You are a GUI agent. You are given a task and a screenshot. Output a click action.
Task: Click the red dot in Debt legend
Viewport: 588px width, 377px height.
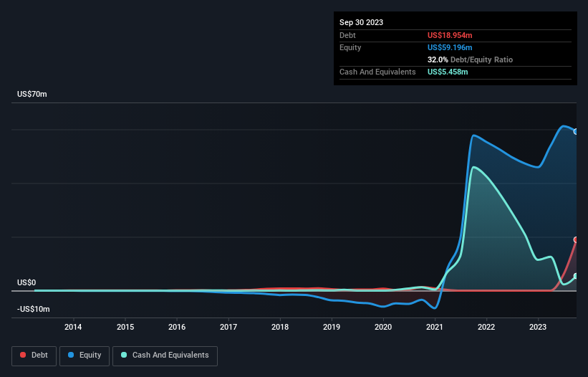[x=23, y=355]
